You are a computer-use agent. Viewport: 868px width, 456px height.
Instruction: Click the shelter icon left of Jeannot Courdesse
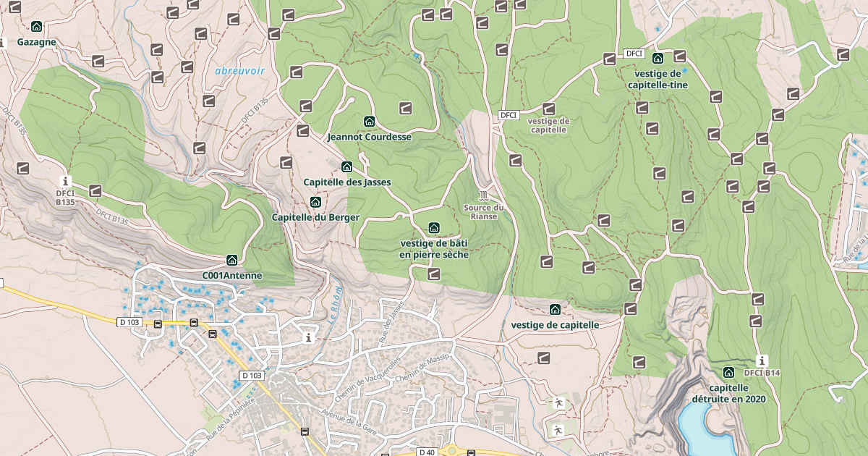point(303,131)
